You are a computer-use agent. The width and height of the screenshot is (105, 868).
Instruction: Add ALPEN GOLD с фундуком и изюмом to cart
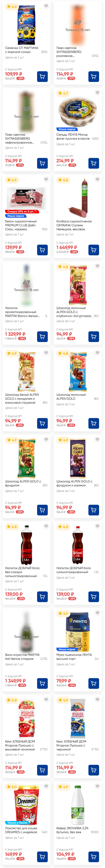(x=94, y=510)
